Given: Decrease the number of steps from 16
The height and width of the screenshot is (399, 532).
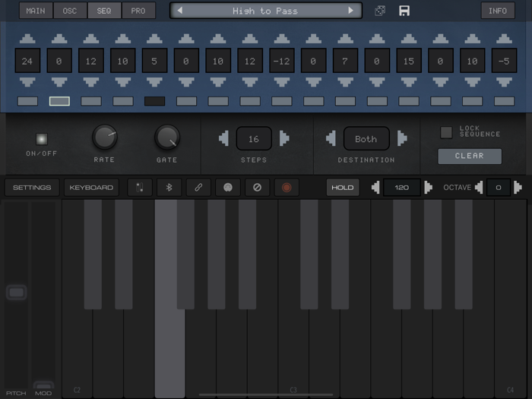Looking at the screenshot, I should click(x=224, y=138).
